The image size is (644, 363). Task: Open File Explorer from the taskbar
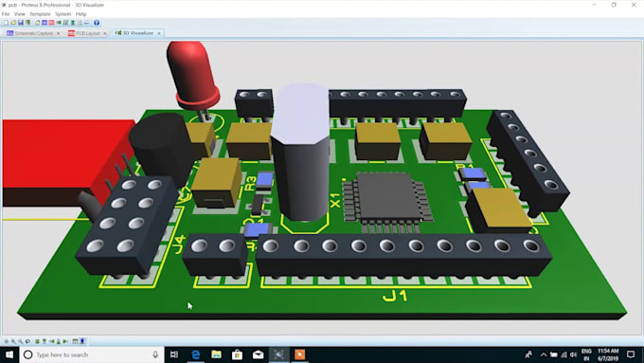[217, 354]
